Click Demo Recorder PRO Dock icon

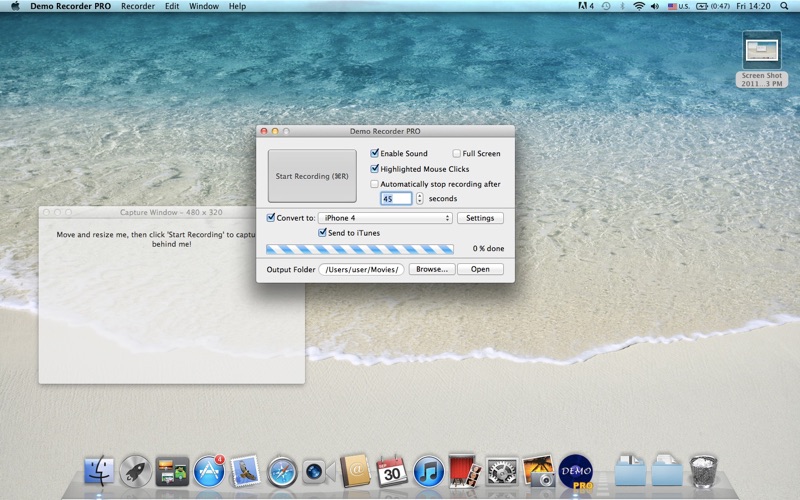click(576, 472)
